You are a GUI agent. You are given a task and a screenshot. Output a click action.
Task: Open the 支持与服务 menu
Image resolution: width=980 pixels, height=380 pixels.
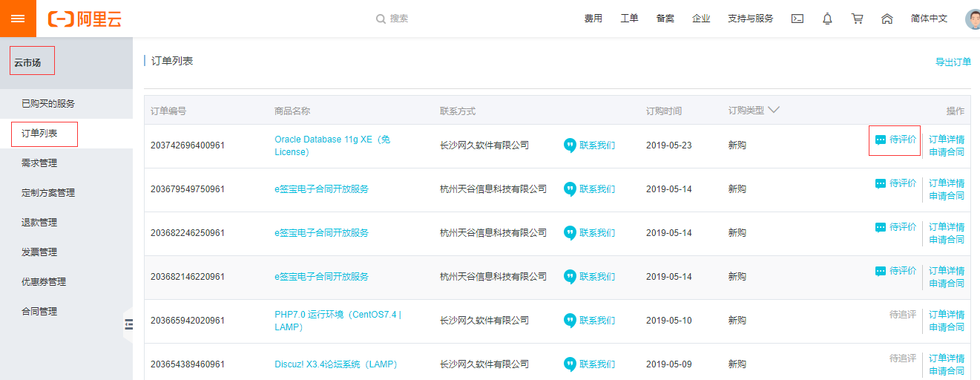pos(751,19)
